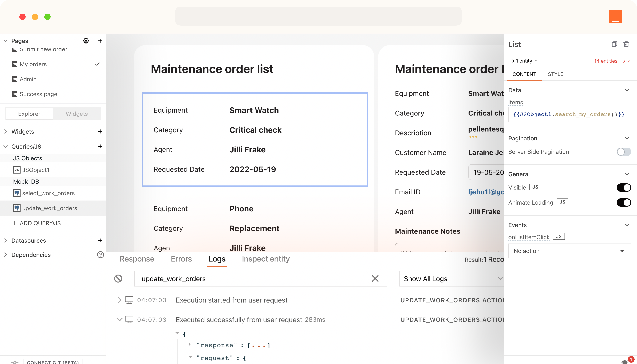Open Dependencies help question mark icon

[100, 255]
